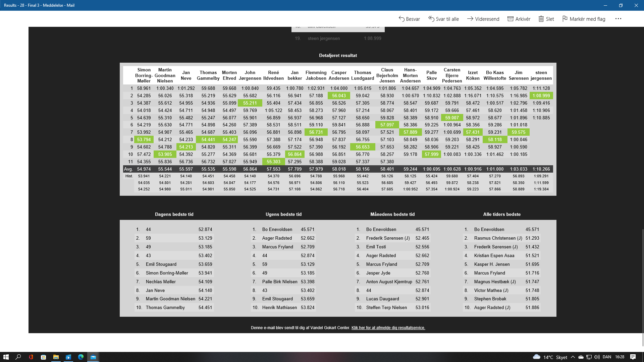Image resolution: width=644 pixels, height=362 pixels.
Task: Open the Windows Start menu
Action: [6, 357]
